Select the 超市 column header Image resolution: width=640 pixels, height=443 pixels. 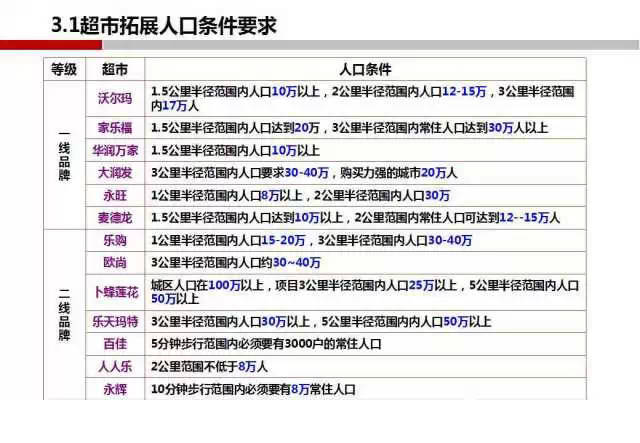(115, 69)
